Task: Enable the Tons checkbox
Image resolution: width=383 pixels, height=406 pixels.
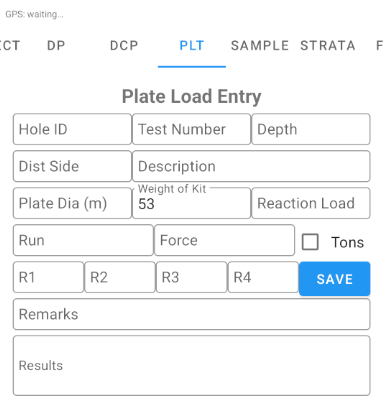Action: 310,242
